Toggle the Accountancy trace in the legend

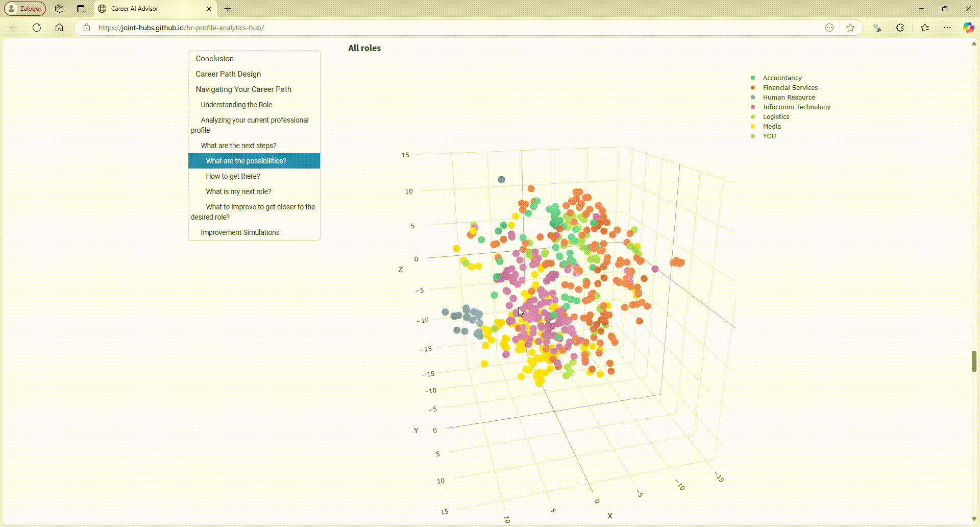(x=782, y=78)
